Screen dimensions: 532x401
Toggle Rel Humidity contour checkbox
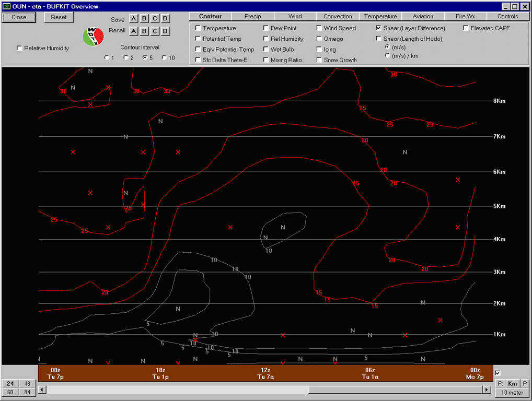click(266, 39)
